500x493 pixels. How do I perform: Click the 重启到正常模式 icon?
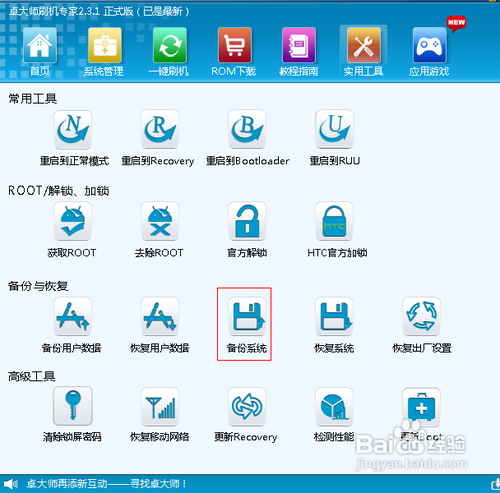[x=73, y=129]
